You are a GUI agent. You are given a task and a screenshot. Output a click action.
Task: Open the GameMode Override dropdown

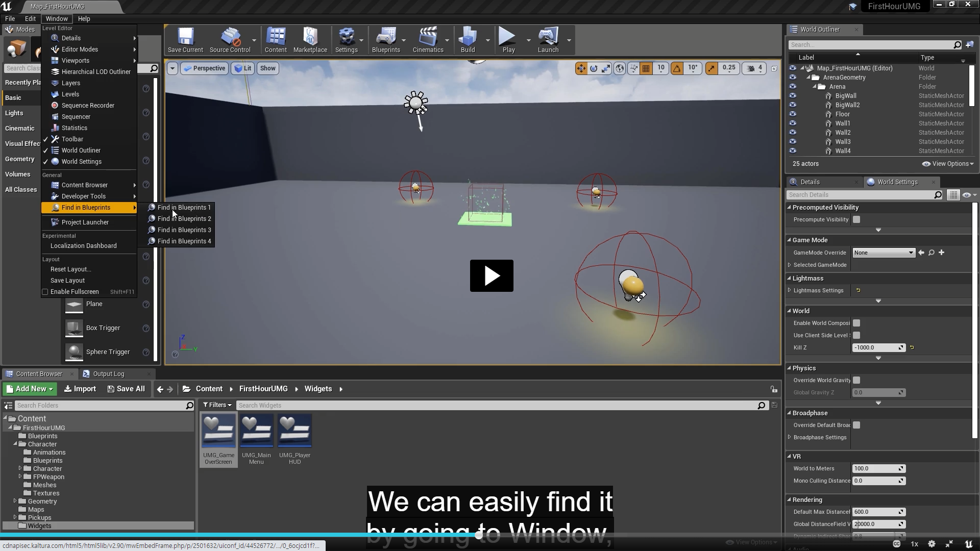[884, 253]
